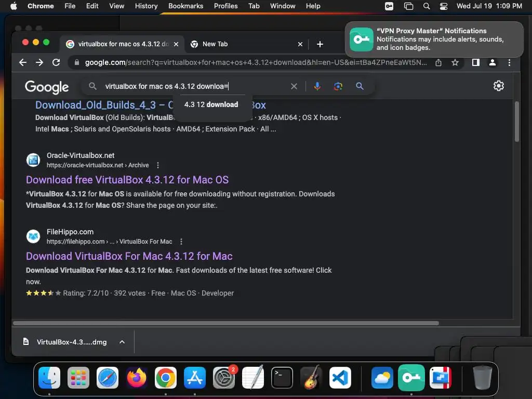Go back to the previous page

(23, 62)
